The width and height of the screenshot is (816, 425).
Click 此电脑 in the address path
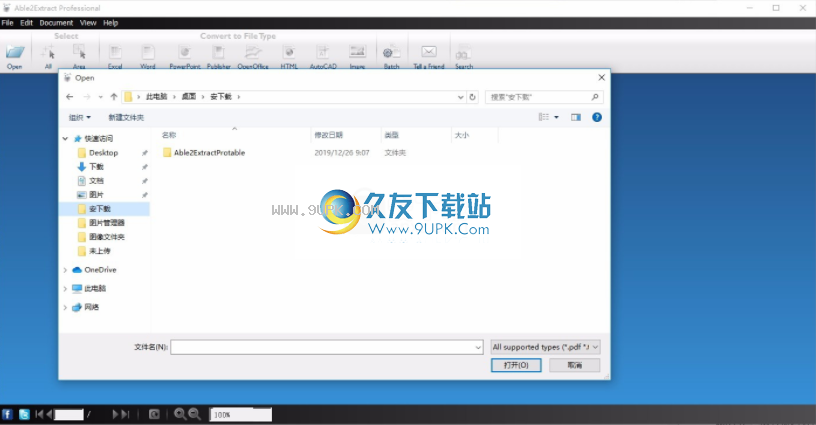click(x=157, y=97)
